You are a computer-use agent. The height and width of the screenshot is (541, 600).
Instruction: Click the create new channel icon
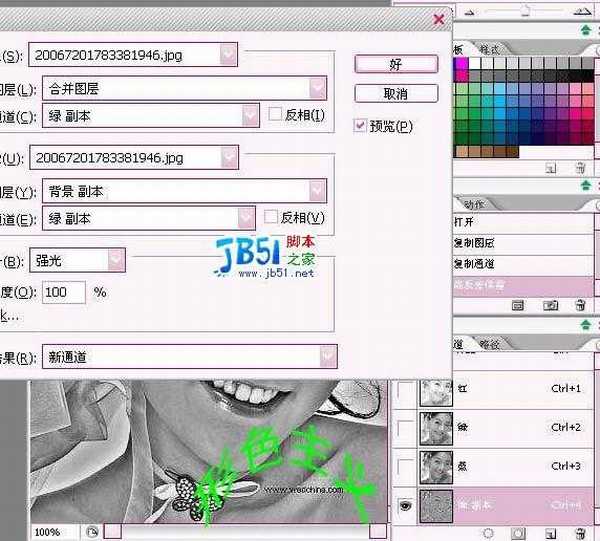tap(550, 534)
